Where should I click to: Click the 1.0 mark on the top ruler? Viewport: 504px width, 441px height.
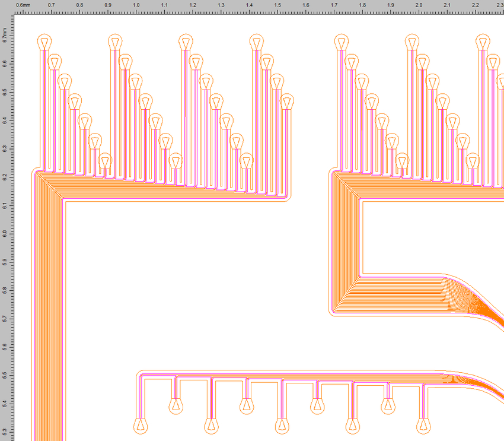[x=136, y=5]
